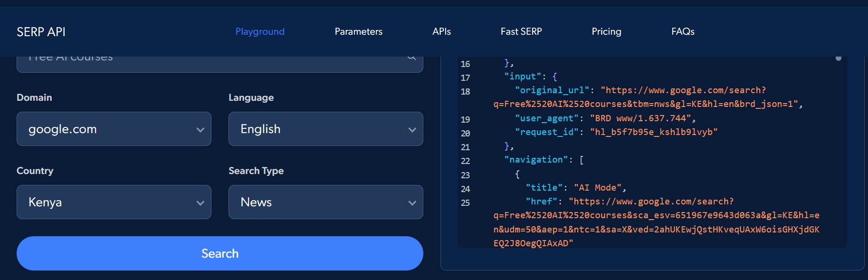Open the APIs menu item

(x=441, y=31)
